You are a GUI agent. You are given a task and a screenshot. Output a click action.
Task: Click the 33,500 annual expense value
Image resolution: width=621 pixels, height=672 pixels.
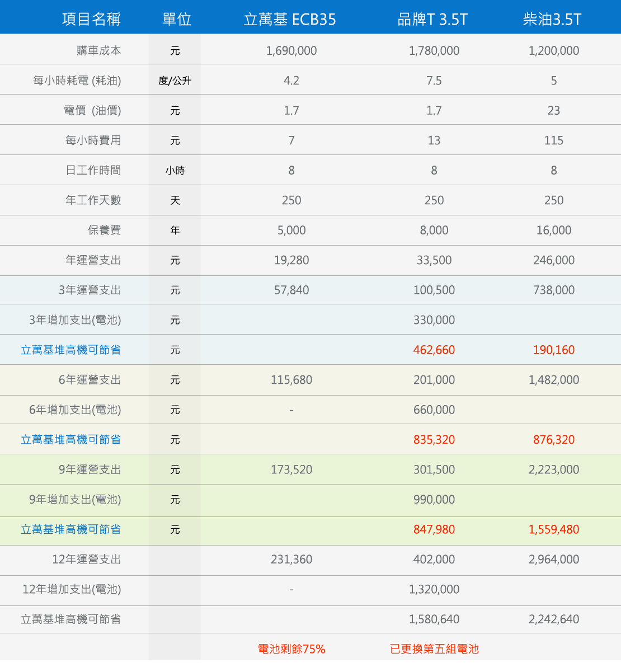434,260
